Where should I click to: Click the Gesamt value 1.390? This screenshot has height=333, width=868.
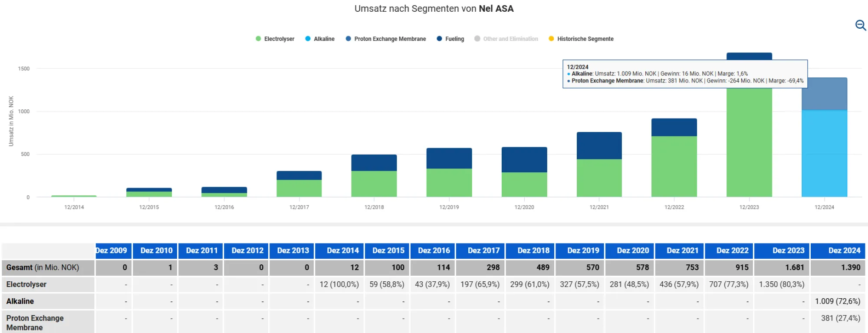pos(838,267)
